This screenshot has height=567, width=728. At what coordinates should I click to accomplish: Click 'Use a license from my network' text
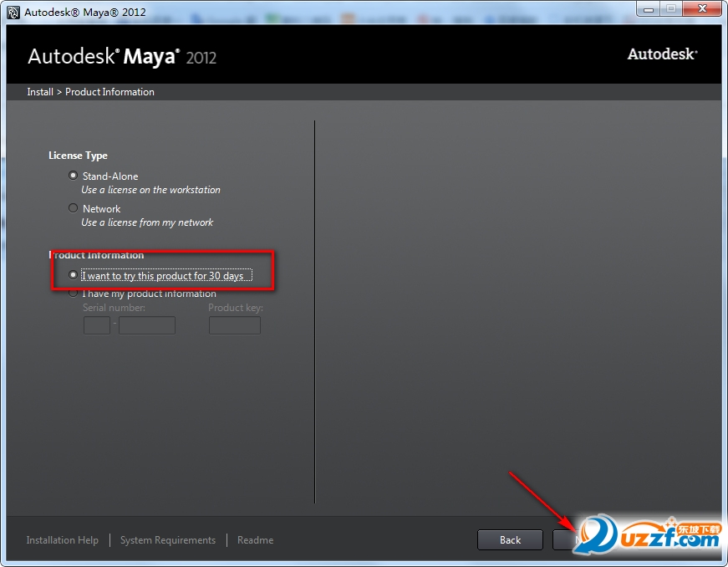[147, 222]
